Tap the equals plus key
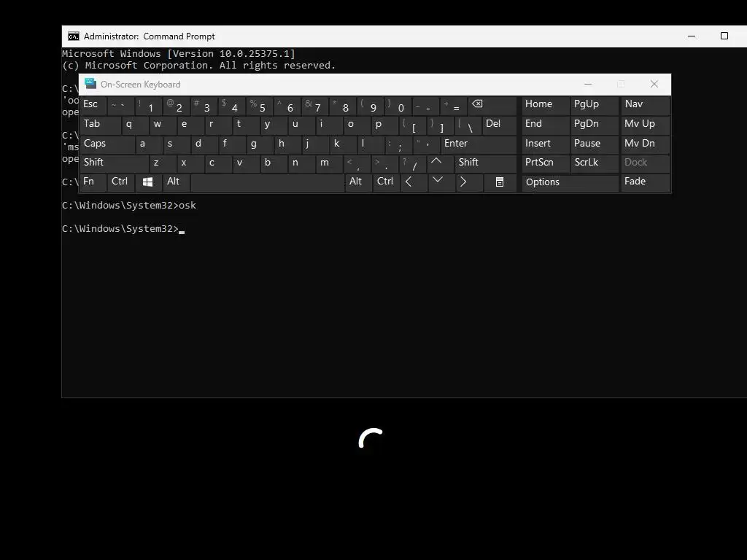747x560 pixels. [454, 106]
